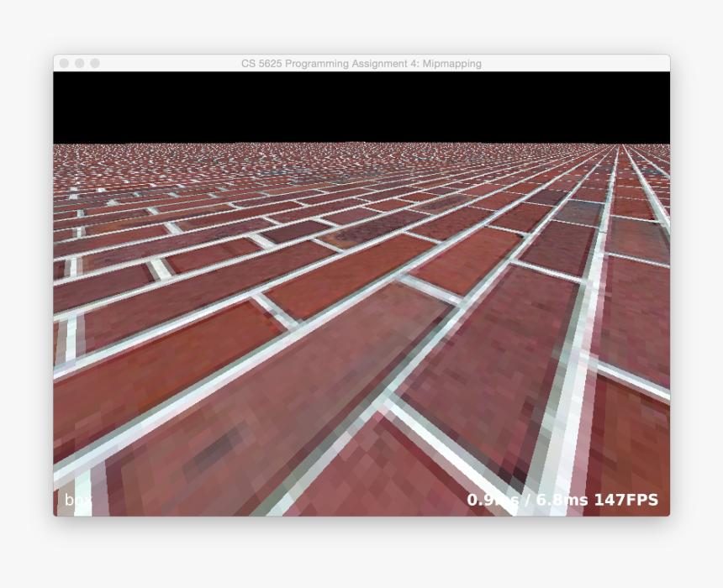Click the vanishing point where mortar lines converge
The height and width of the screenshot is (588, 723).
[x=620, y=147]
